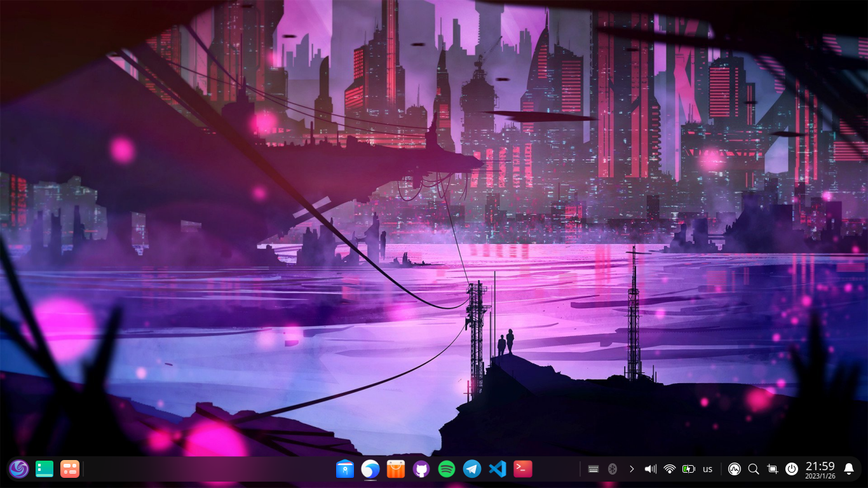
Task: Switch the 'us' keyboard layout
Action: tap(708, 469)
